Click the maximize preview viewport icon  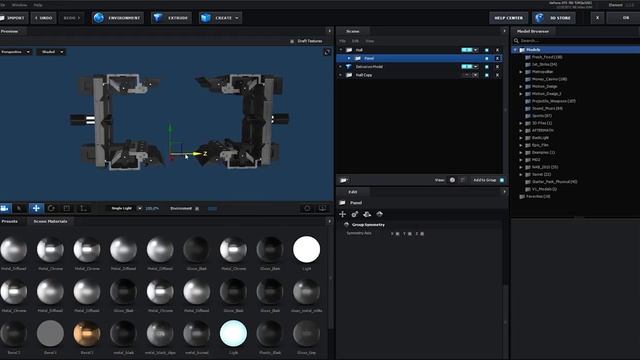coord(327,52)
